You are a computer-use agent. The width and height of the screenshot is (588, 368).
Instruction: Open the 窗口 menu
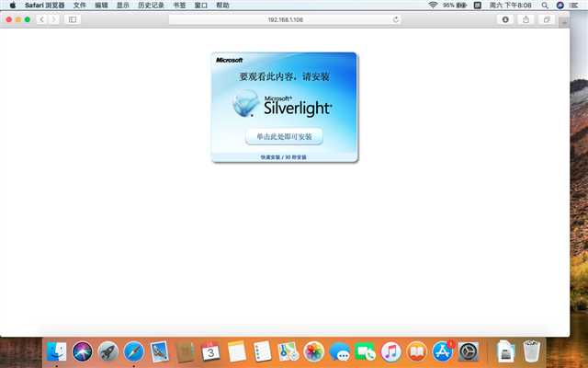click(x=201, y=6)
